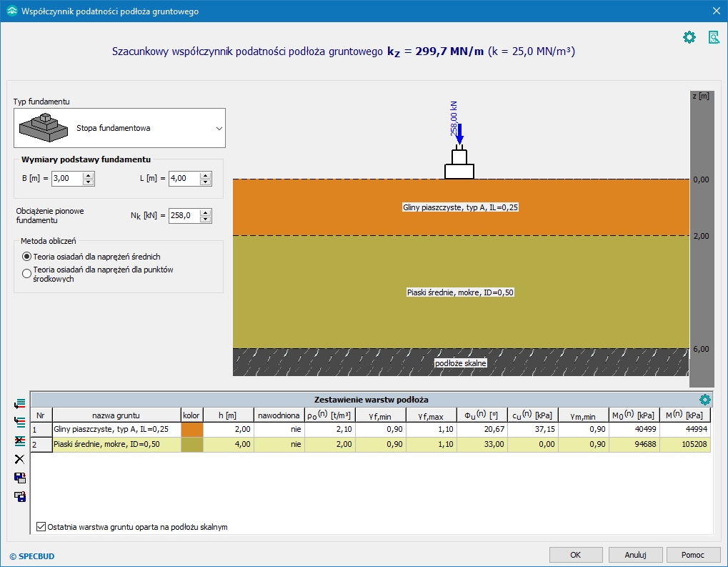Open the report preview magnifier icon
The width and height of the screenshot is (728, 567).
713,37
